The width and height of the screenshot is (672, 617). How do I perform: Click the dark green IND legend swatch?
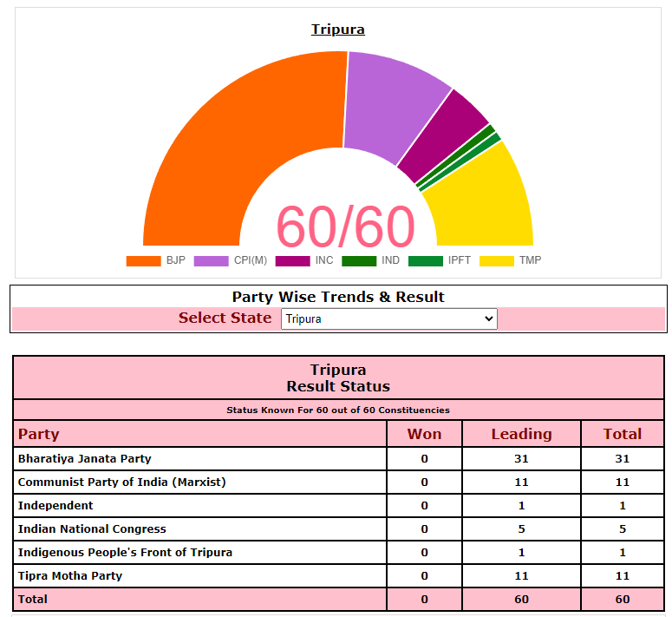359,260
